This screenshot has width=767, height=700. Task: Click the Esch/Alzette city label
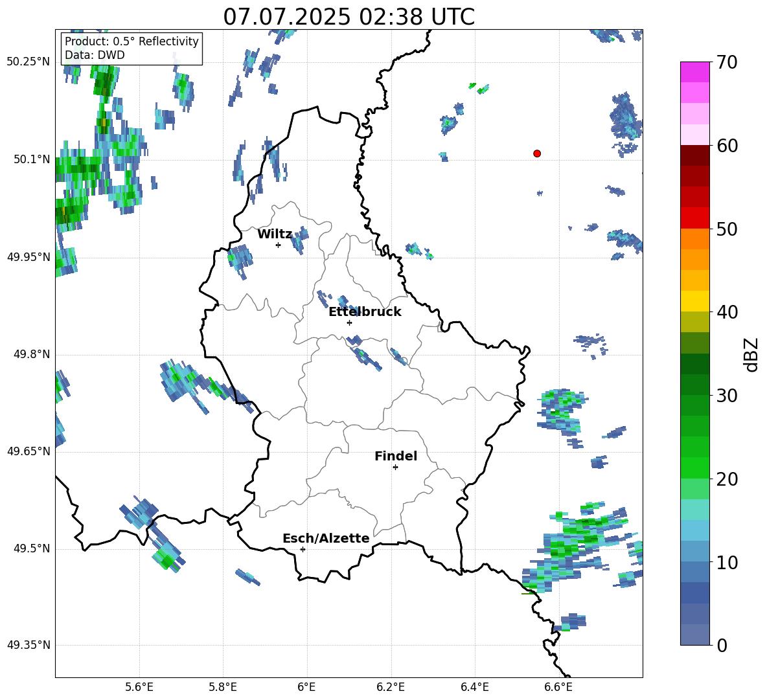pyautogui.click(x=326, y=538)
